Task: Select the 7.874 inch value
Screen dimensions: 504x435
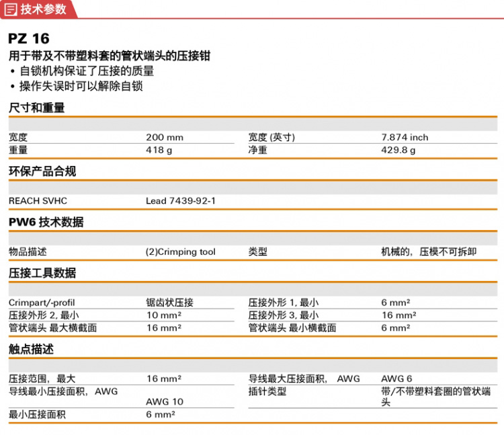Action: pyautogui.click(x=405, y=137)
